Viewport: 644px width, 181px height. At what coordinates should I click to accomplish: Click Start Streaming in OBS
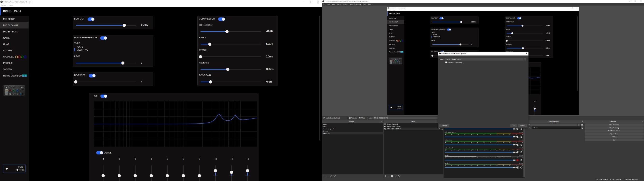[614, 125]
